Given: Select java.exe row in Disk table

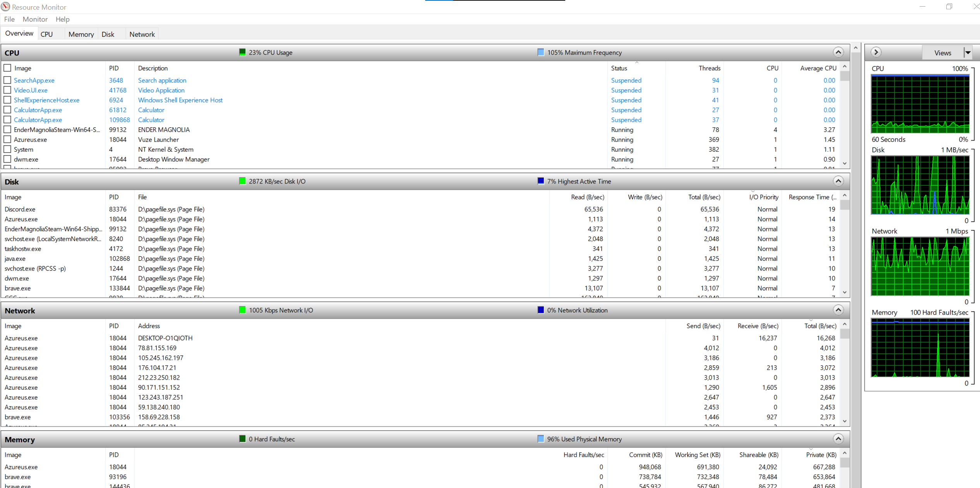Looking at the screenshot, I should [x=421, y=259].
